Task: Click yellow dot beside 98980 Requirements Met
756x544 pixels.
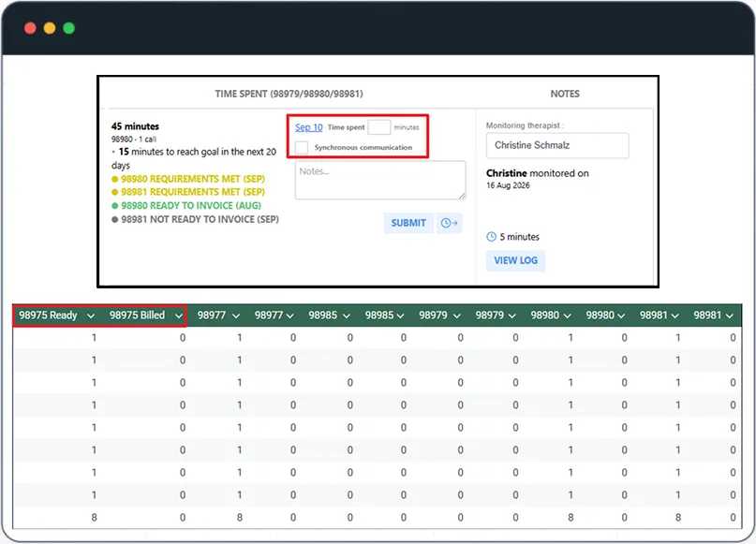Action: tap(114, 179)
